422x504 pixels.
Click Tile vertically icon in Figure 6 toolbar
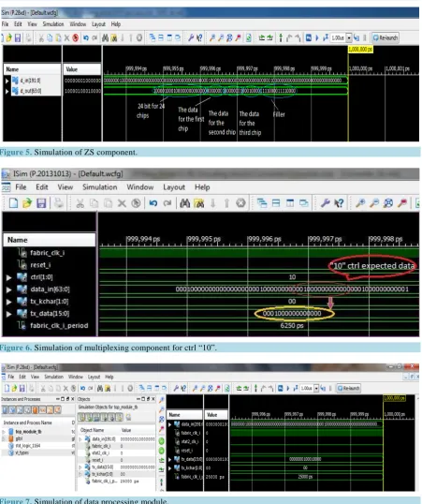click(x=290, y=203)
